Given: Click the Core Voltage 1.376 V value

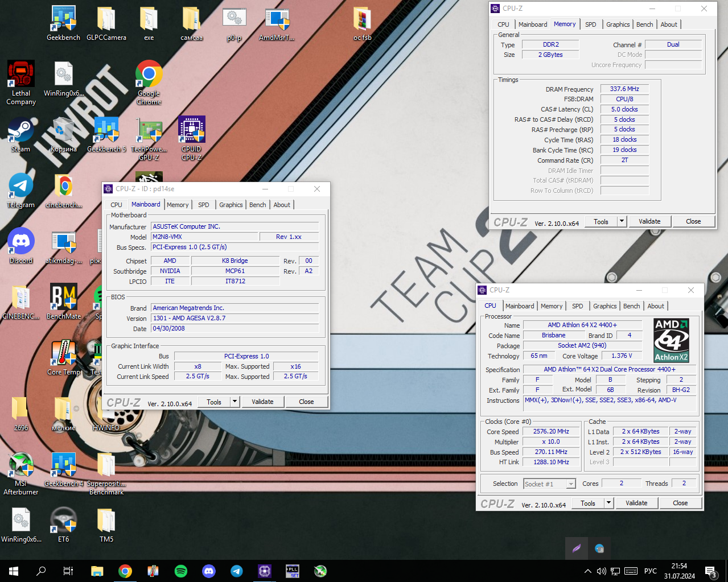Looking at the screenshot, I should coord(622,356).
